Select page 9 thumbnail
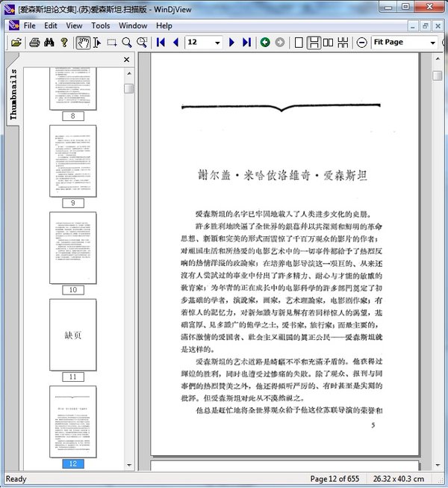Image resolution: width=448 pixels, height=488 pixels. tap(73, 161)
